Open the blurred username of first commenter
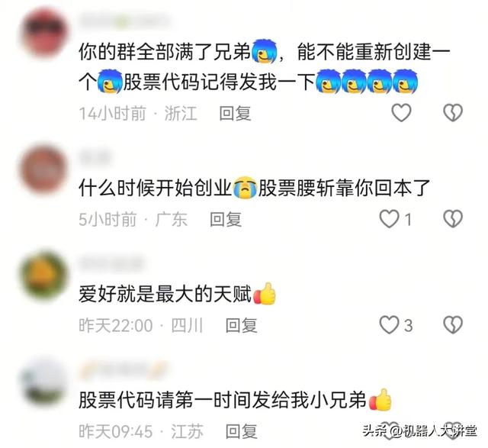Screen dimensions: 488x448 click(x=124, y=21)
